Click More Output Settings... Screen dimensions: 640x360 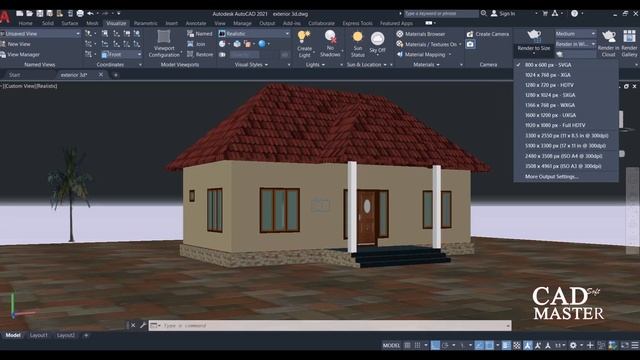point(551,177)
